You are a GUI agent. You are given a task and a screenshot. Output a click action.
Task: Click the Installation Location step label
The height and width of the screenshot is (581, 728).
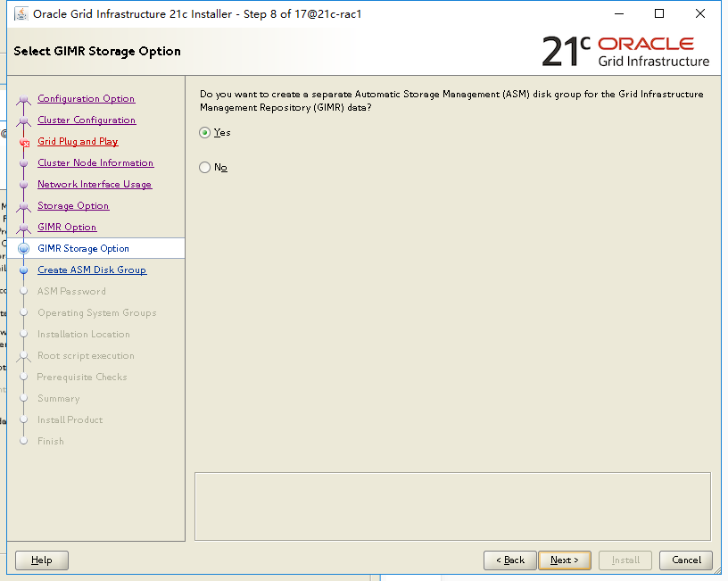pyautogui.click(x=84, y=334)
